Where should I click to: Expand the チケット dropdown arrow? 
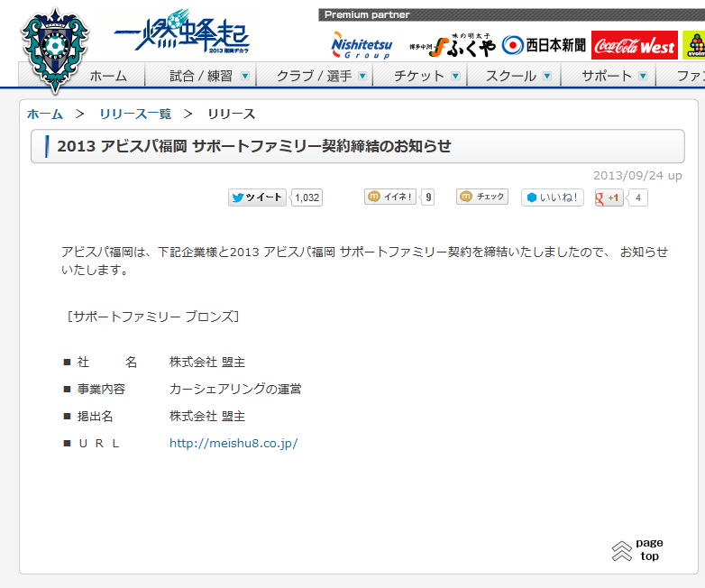pyautogui.click(x=455, y=76)
